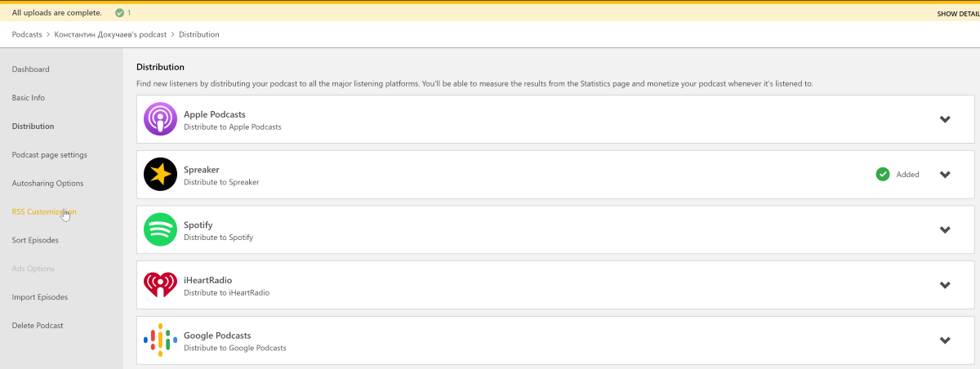This screenshot has height=369, width=980.
Task: Open Basic Info sidebar item
Action: click(29, 98)
